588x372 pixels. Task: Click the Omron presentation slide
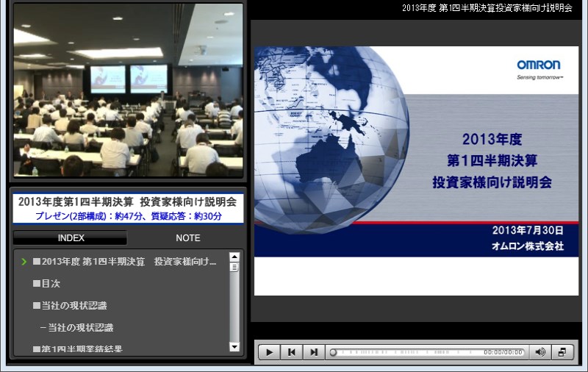click(x=416, y=171)
